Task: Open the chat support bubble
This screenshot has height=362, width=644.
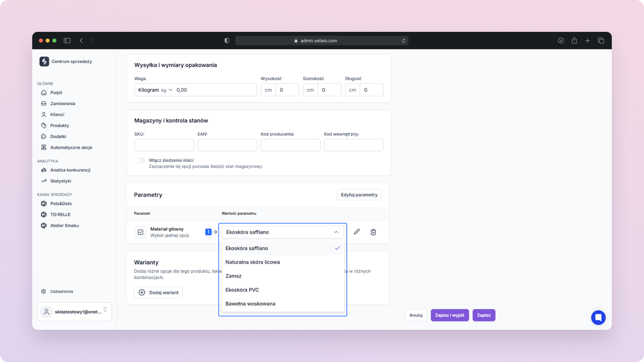Action: [x=598, y=317]
